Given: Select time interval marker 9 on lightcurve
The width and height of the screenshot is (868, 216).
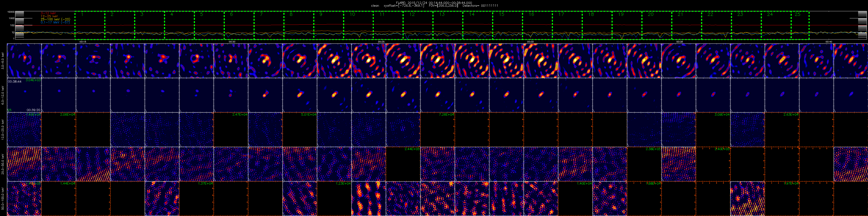Looking at the screenshot, I should coord(321,14).
